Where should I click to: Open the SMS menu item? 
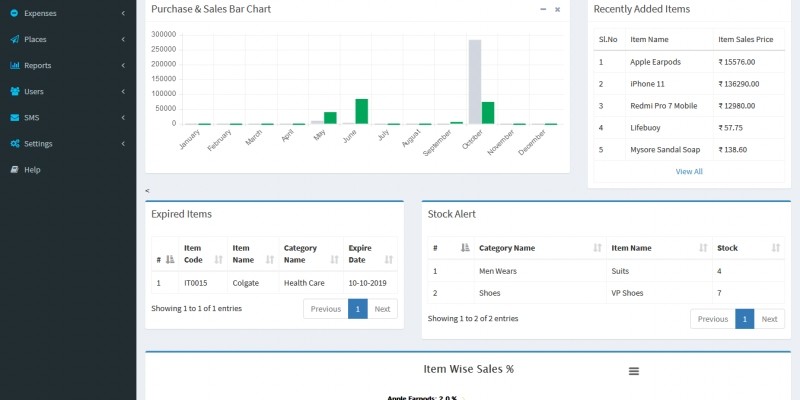(x=68, y=117)
